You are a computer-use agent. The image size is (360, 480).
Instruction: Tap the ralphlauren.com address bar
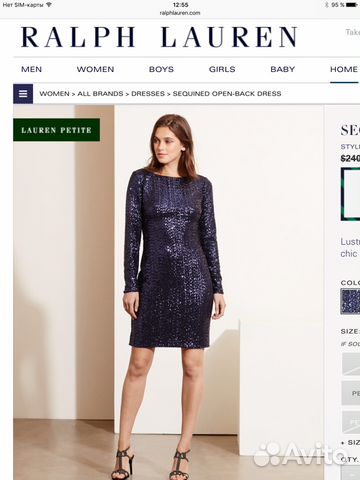point(180,13)
